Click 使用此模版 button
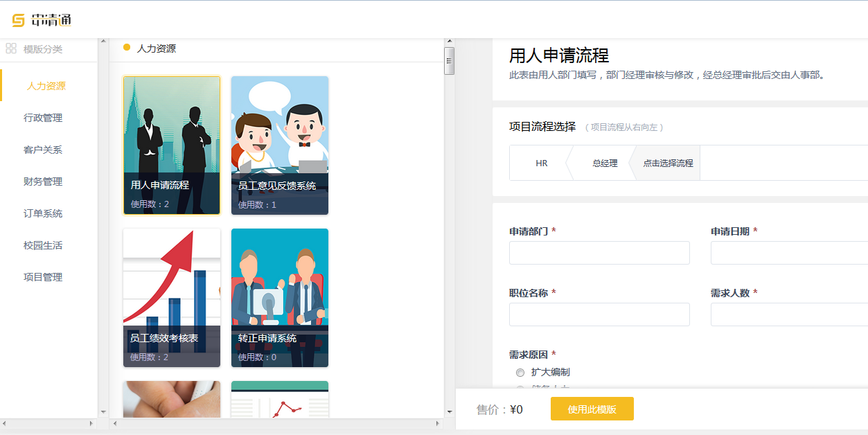This screenshot has width=868, height=435. pyautogui.click(x=592, y=409)
